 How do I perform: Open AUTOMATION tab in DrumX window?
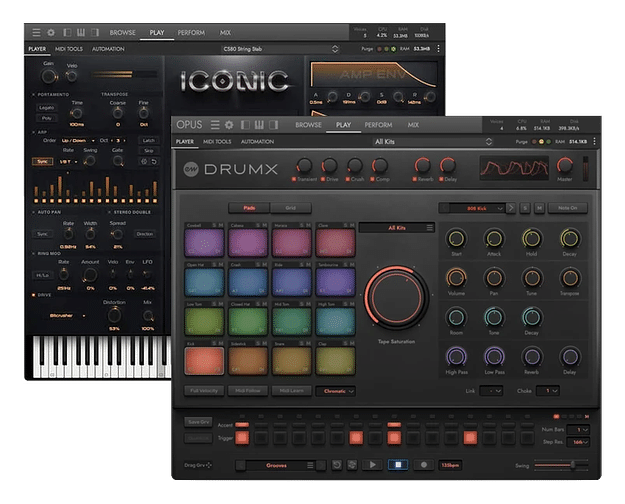(257, 142)
